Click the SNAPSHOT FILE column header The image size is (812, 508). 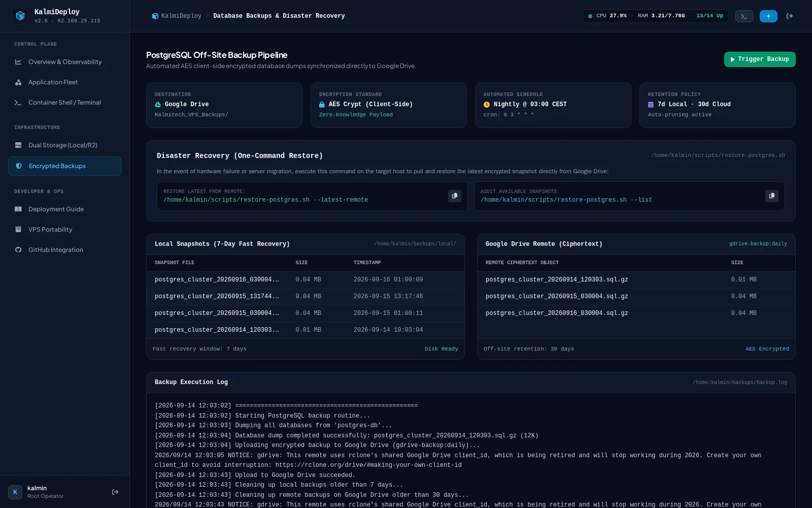point(175,263)
